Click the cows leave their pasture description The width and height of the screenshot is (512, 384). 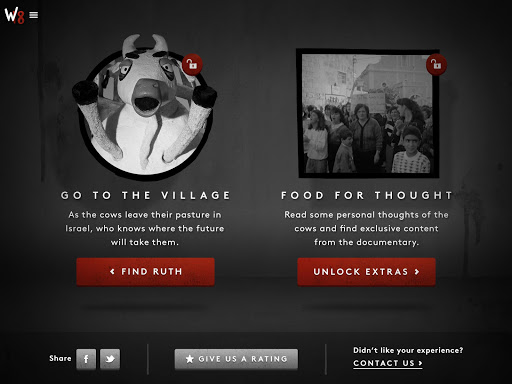[145, 228]
